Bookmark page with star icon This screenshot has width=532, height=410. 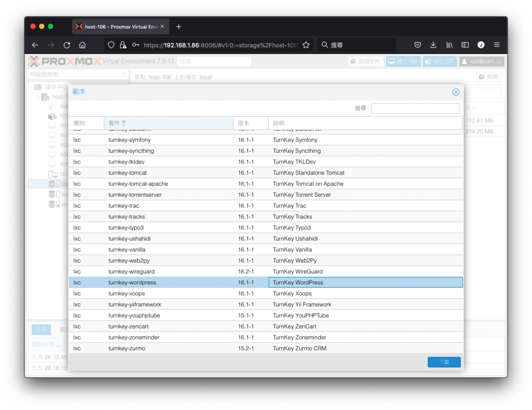[x=306, y=45]
